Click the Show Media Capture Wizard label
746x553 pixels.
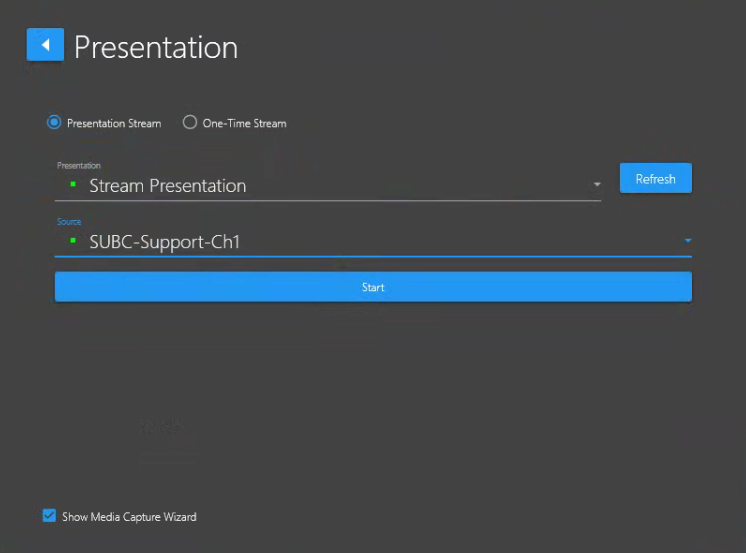point(129,517)
